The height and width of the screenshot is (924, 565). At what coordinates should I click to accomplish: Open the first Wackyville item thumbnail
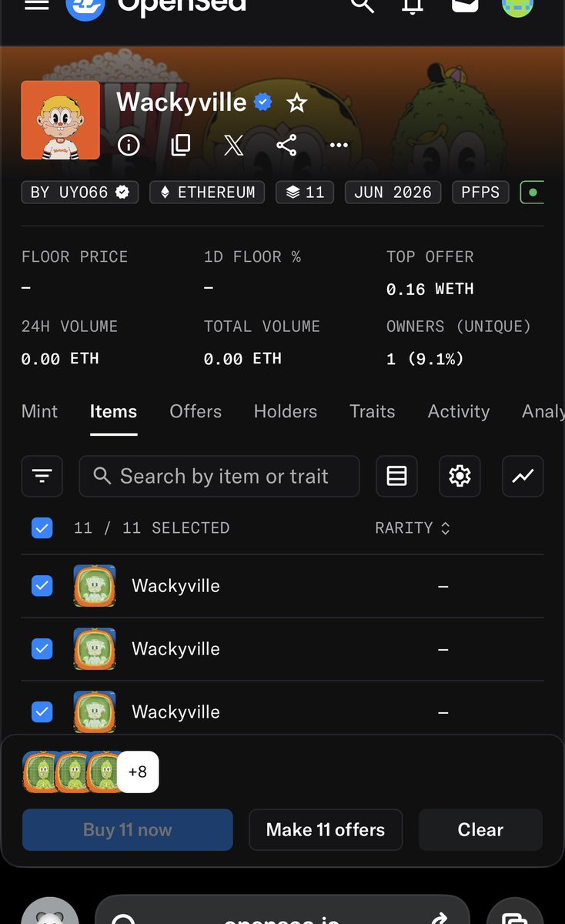point(95,586)
